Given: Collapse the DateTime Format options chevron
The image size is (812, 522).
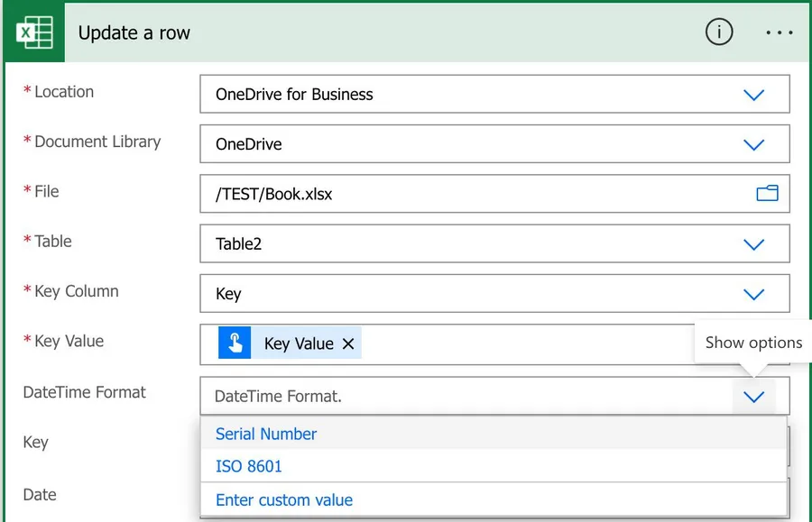Looking at the screenshot, I should pos(753,397).
